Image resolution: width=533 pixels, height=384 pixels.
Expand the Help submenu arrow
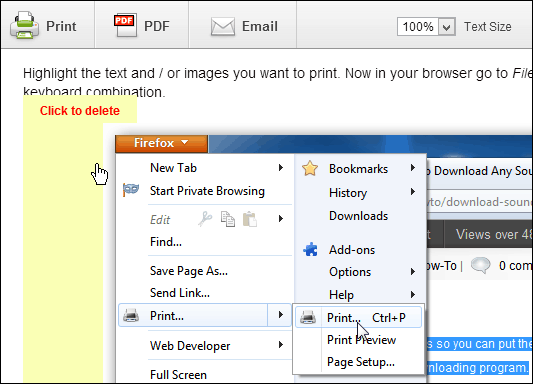click(x=413, y=294)
